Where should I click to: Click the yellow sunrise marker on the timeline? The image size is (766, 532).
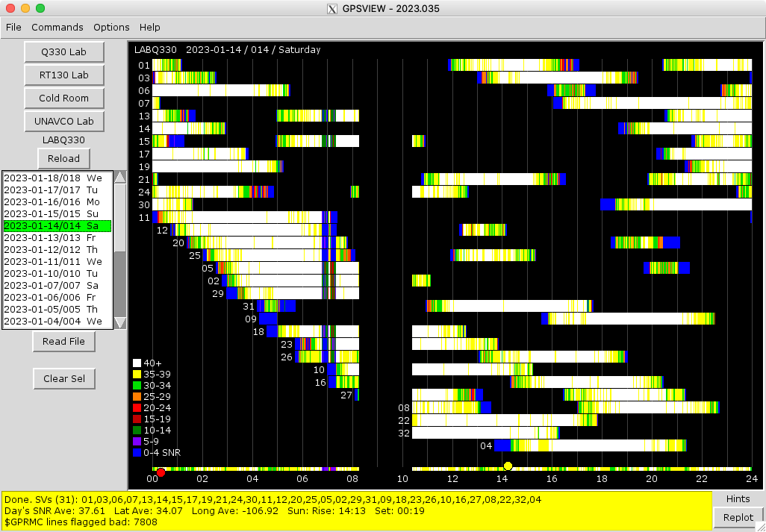click(x=508, y=466)
